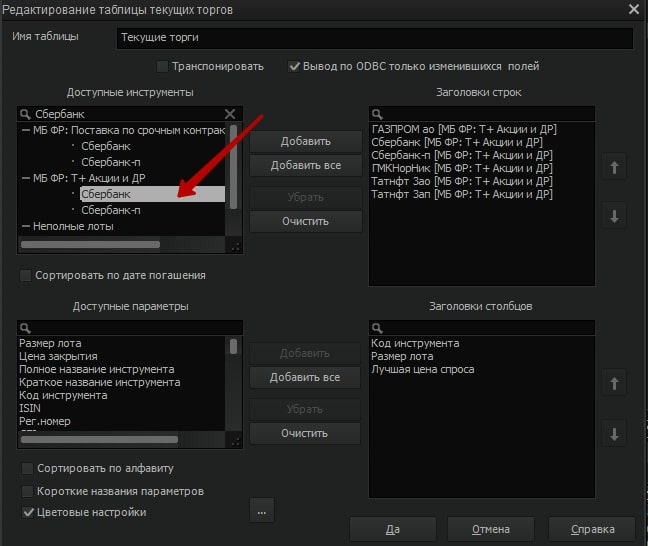Collapse МБ ФР: Т+ Акции и ДР group
Viewport: 648px width, 546px height.
tap(26, 178)
